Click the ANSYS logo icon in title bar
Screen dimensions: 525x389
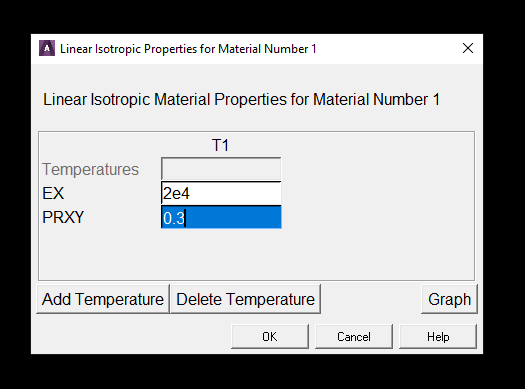click(x=47, y=49)
